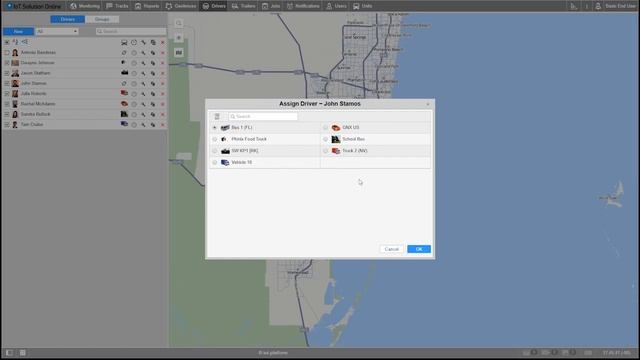Click list filter icon in Assign Driver dialog

(x=217, y=116)
